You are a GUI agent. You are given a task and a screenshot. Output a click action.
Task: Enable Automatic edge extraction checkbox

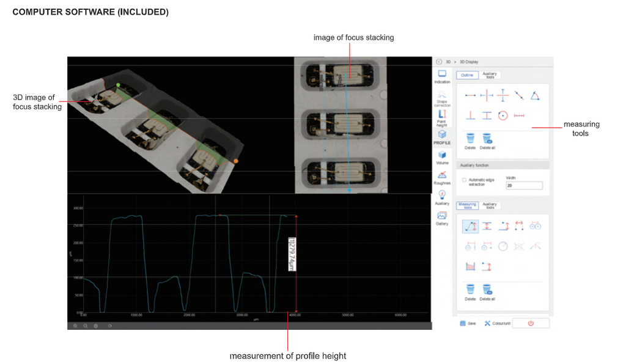(x=464, y=180)
